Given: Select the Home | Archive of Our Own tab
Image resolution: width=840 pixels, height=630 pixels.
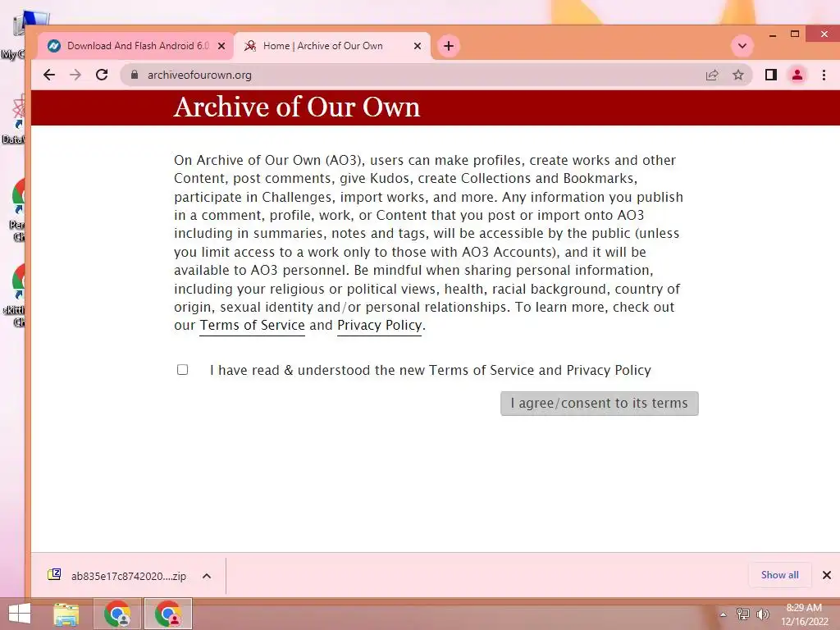Looking at the screenshot, I should [332, 46].
